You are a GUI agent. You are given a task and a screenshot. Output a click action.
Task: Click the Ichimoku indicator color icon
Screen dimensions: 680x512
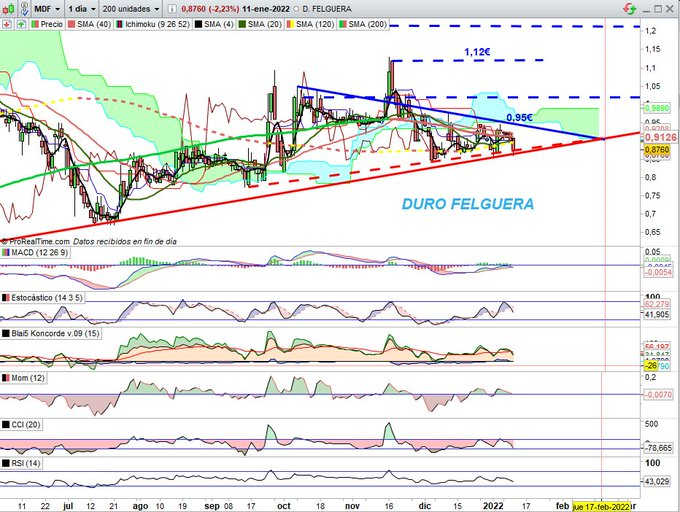pyautogui.click(x=120, y=24)
